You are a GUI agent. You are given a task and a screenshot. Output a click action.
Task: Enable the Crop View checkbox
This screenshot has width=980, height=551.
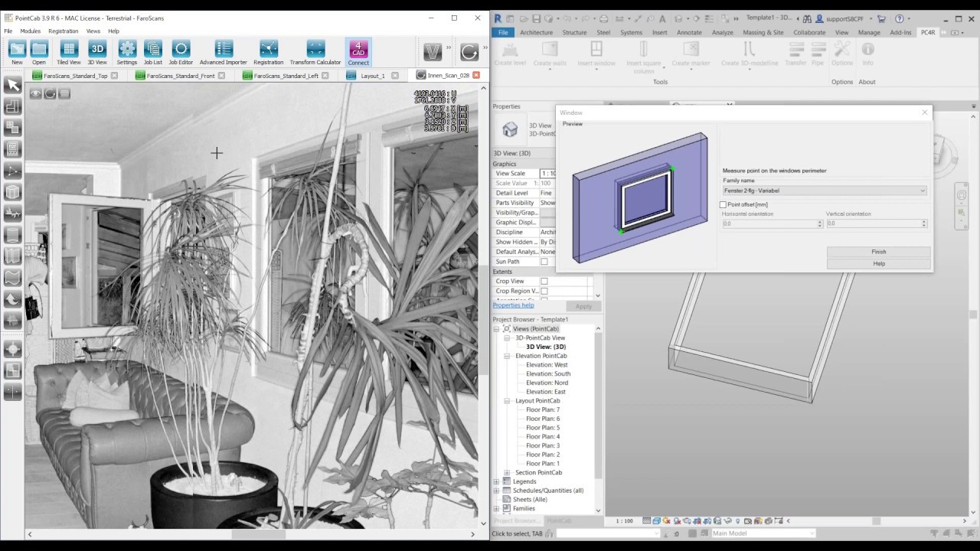click(x=544, y=281)
